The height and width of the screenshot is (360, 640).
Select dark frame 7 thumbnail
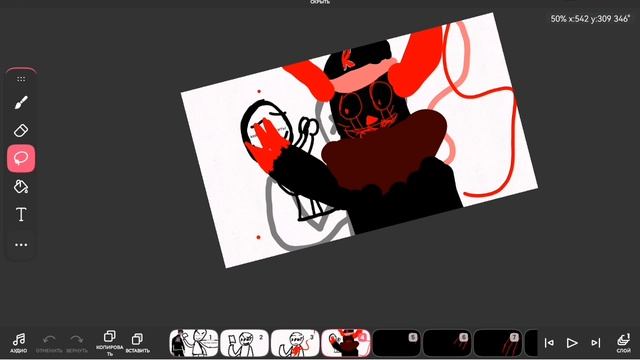[498, 343]
